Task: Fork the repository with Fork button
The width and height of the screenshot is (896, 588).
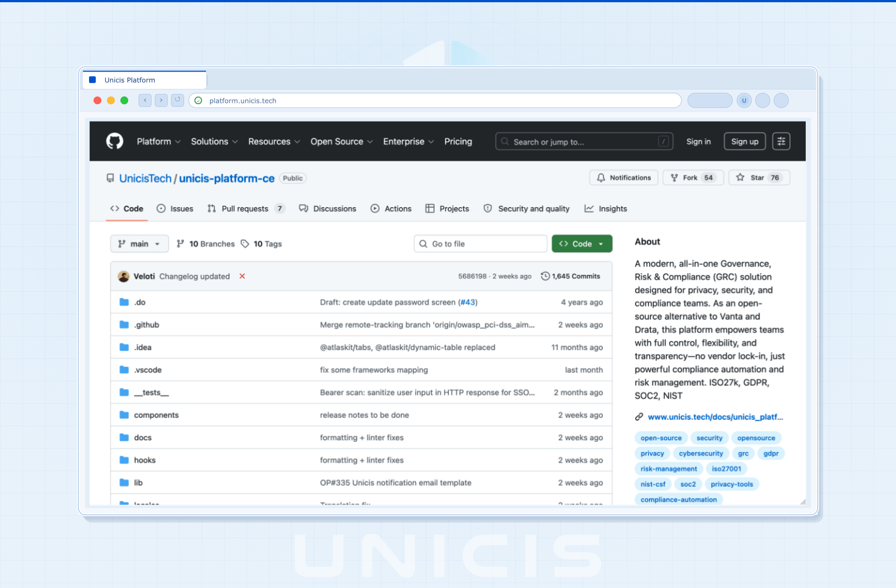Action: coord(693,178)
